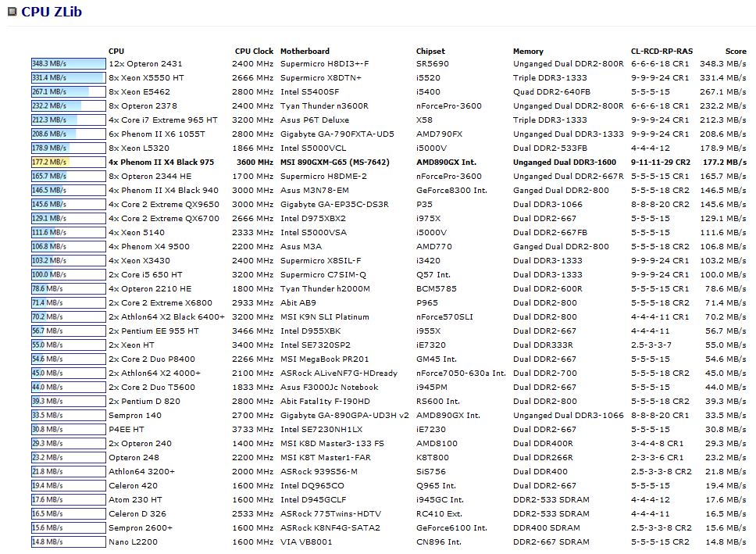Click the Memory column header

pos(528,51)
